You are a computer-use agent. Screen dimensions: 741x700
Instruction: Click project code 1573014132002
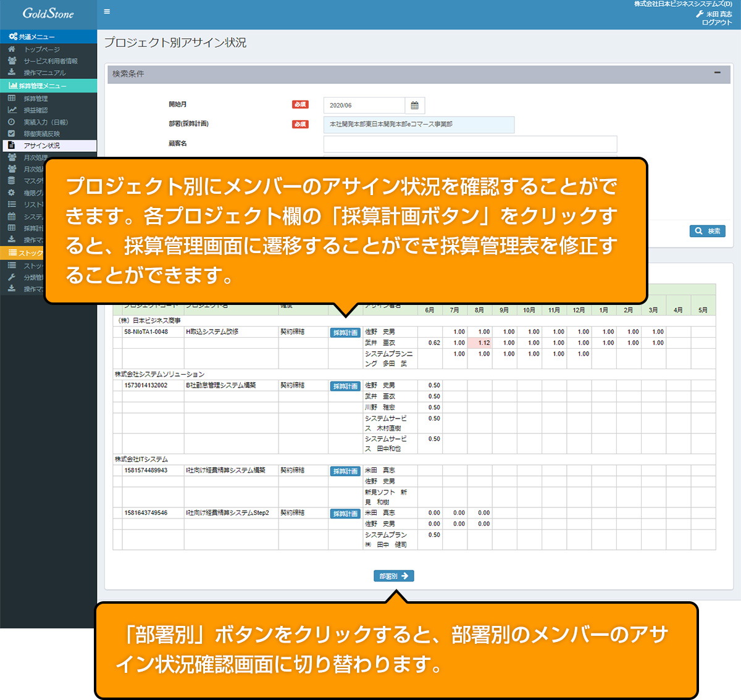pos(146,386)
